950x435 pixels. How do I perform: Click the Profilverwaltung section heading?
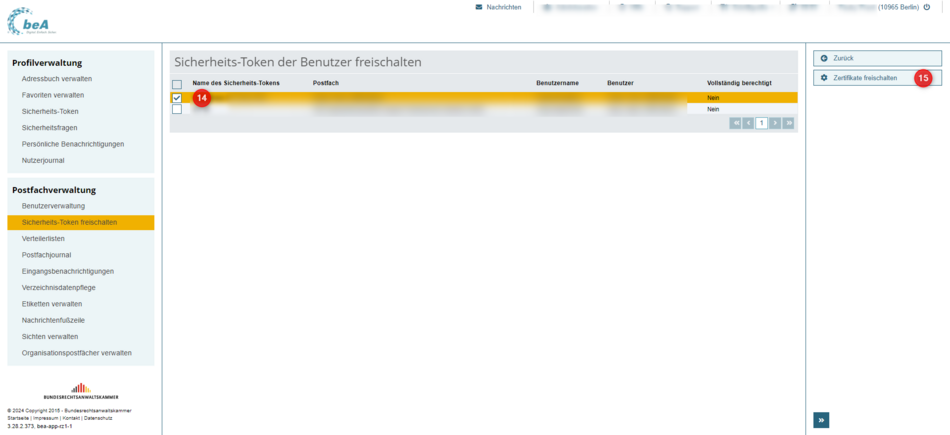tap(47, 62)
